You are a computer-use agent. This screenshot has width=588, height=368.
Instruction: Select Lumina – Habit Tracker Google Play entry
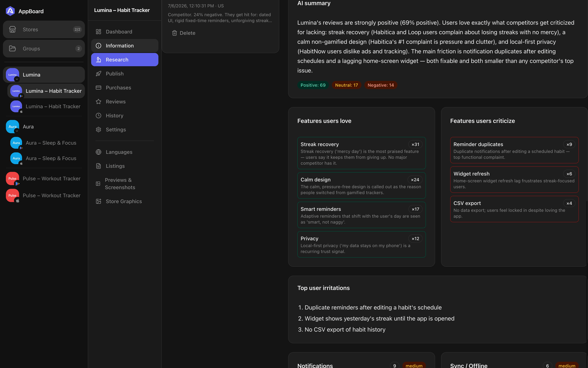click(x=46, y=91)
